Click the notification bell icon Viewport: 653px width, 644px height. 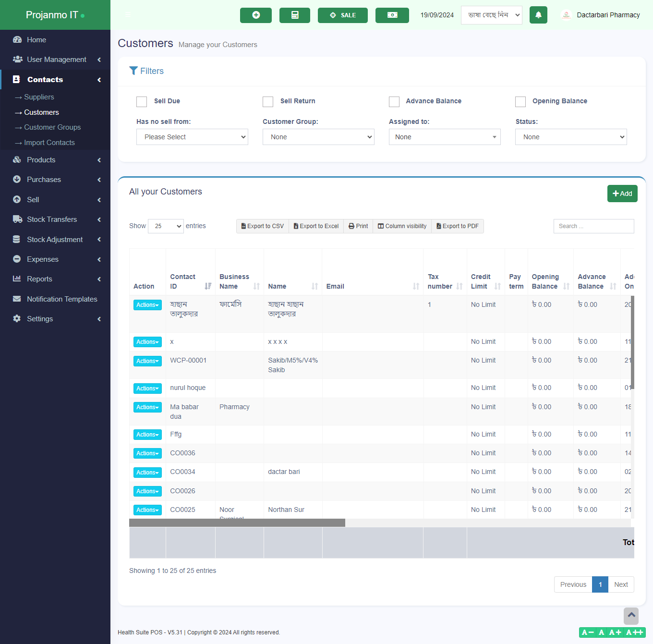click(538, 15)
